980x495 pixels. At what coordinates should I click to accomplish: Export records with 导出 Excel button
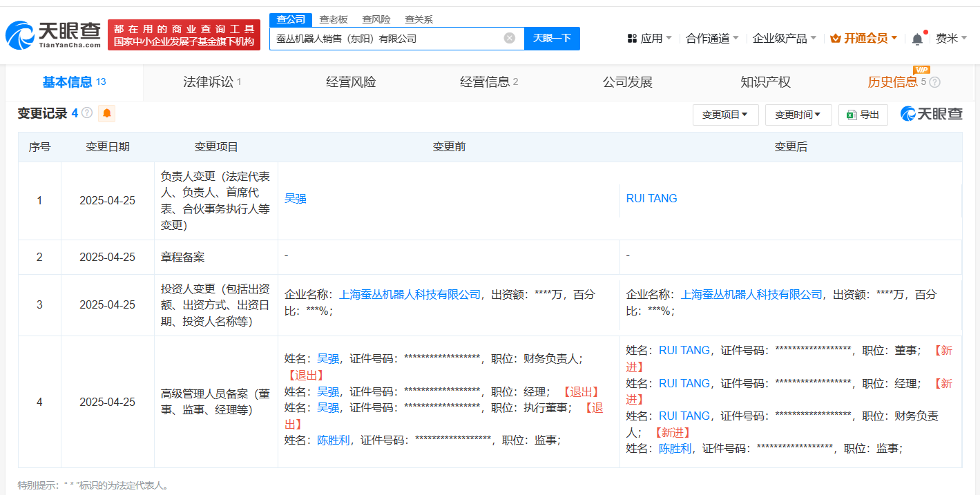click(x=863, y=115)
